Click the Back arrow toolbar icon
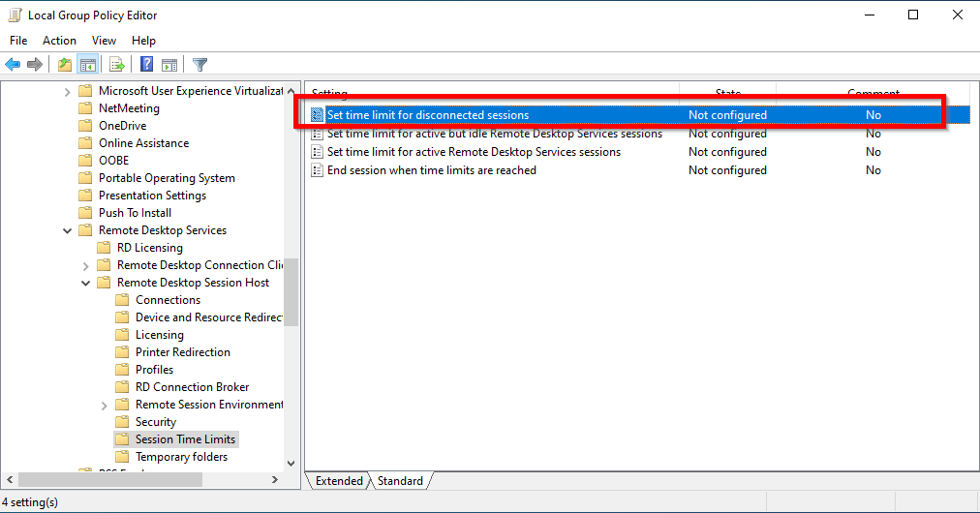Screen dimensions: 980x513 (x=13, y=65)
